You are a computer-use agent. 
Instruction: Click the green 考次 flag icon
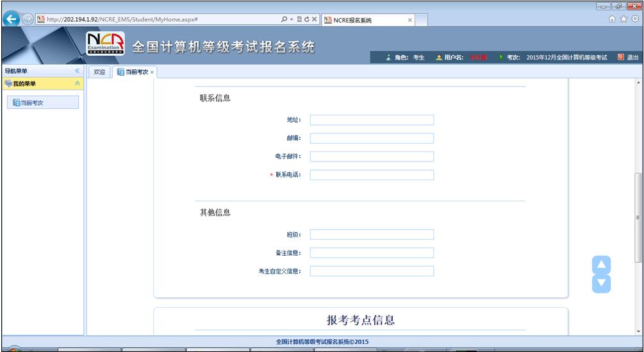[501, 58]
